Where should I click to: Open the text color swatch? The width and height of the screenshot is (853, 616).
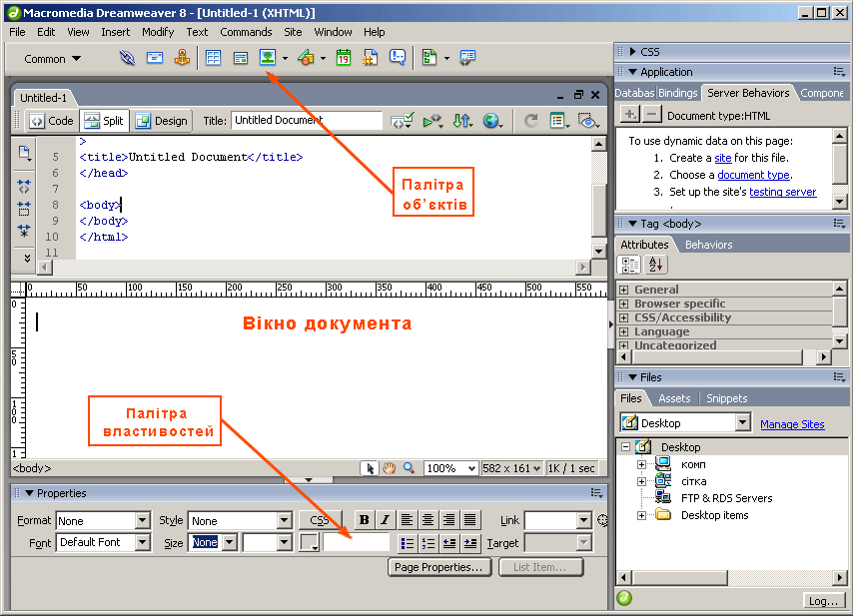(310, 542)
